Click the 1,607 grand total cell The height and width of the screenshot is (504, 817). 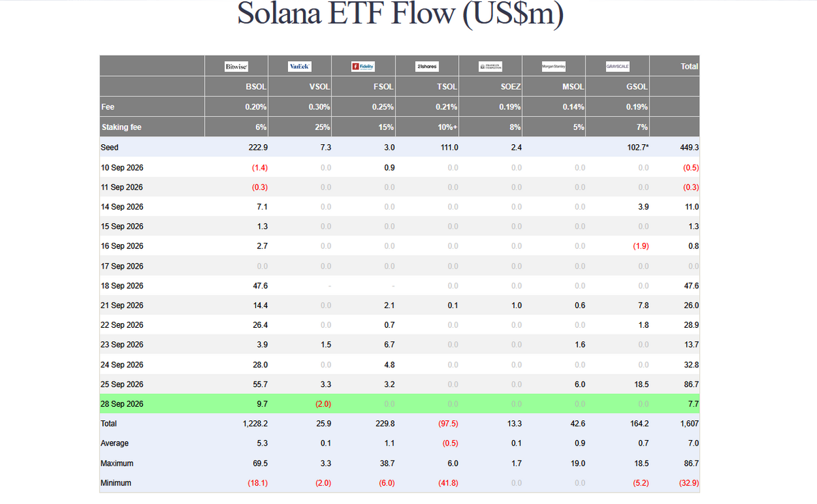pos(688,424)
